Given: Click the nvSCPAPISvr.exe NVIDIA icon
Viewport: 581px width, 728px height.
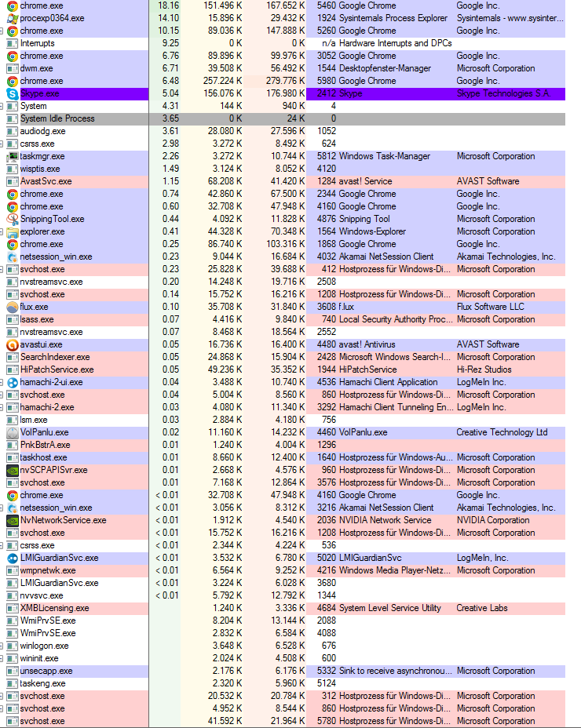Looking at the screenshot, I should (13, 470).
